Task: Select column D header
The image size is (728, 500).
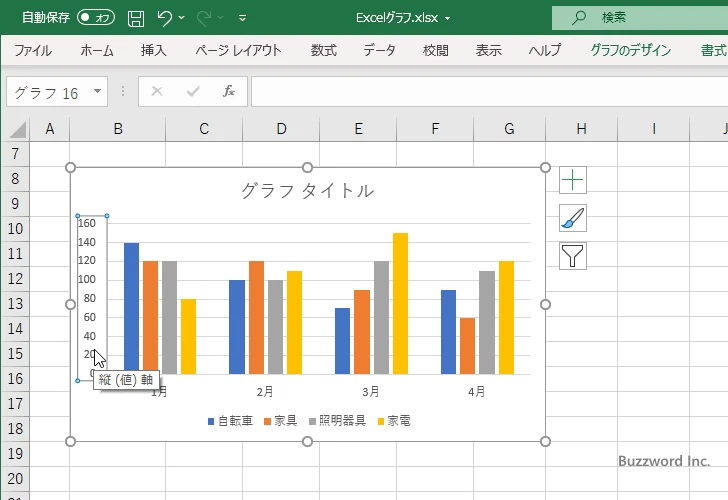Action: (x=281, y=129)
